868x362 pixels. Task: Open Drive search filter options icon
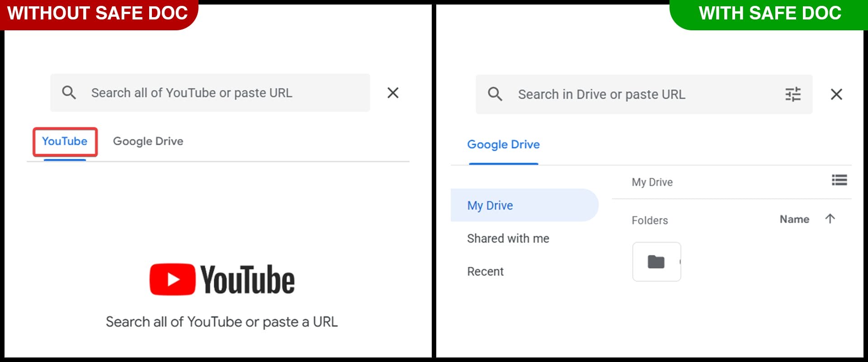pyautogui.click(x=793, y=94)
